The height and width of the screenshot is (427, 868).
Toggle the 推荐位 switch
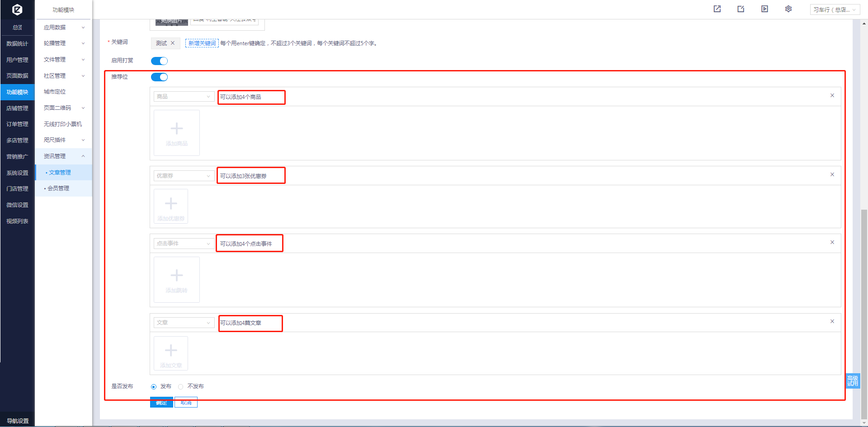[x=159, y=77]
